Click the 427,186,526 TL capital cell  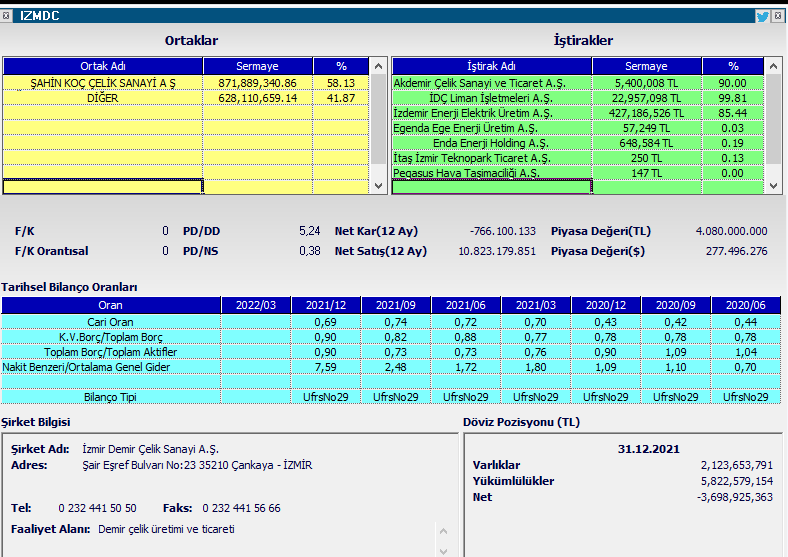click(x=646, y=113)
